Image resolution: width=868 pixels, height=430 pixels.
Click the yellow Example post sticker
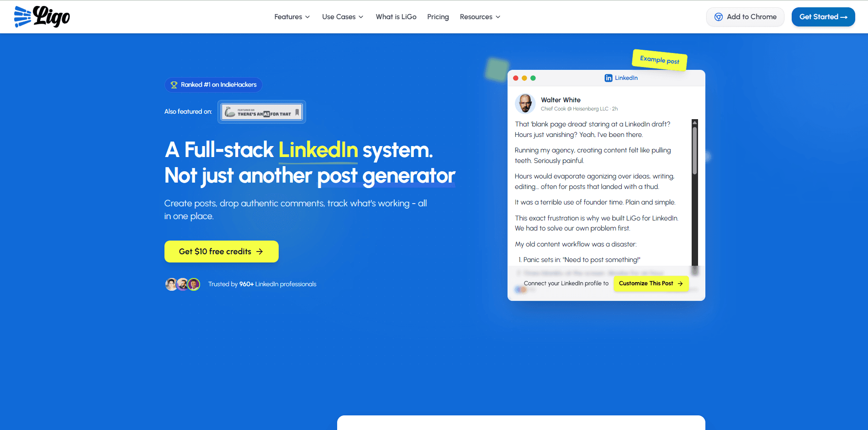coord(659,60)
